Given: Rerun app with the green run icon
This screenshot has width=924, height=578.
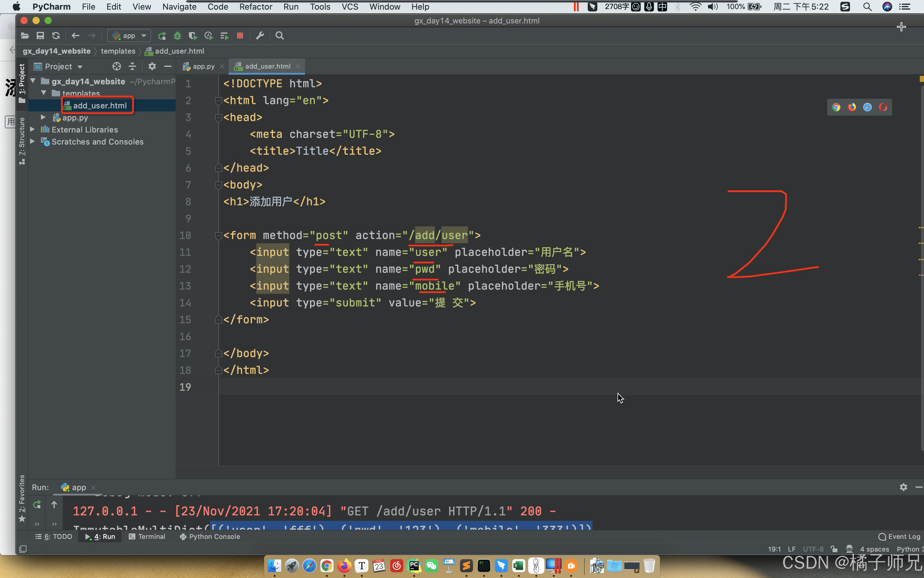Looking at the screenshot, I should click(x=162, y=36).
